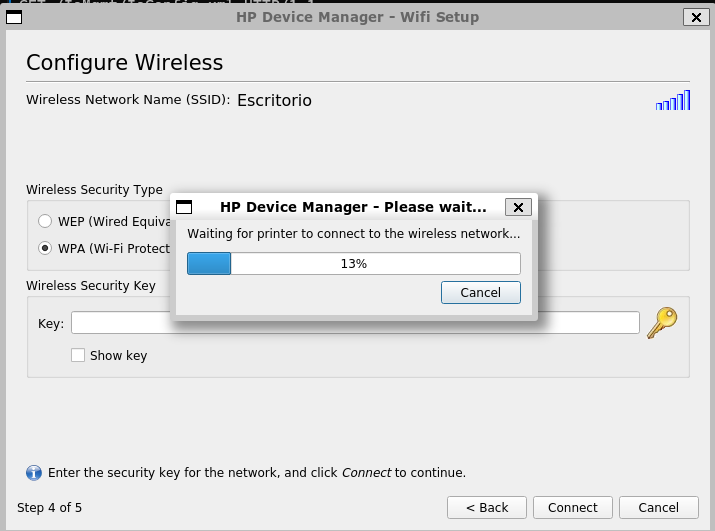Click the Step 4 of 5 label

click(50, 507)
